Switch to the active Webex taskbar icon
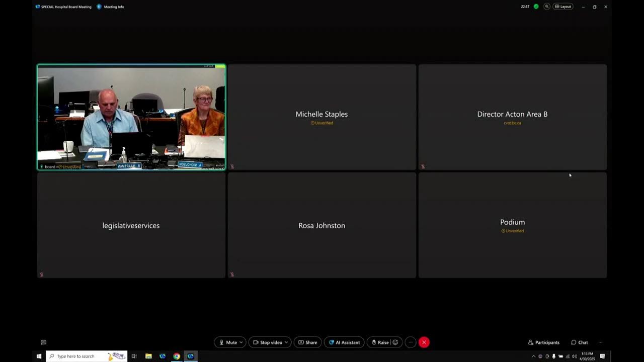 coord(191,356)
